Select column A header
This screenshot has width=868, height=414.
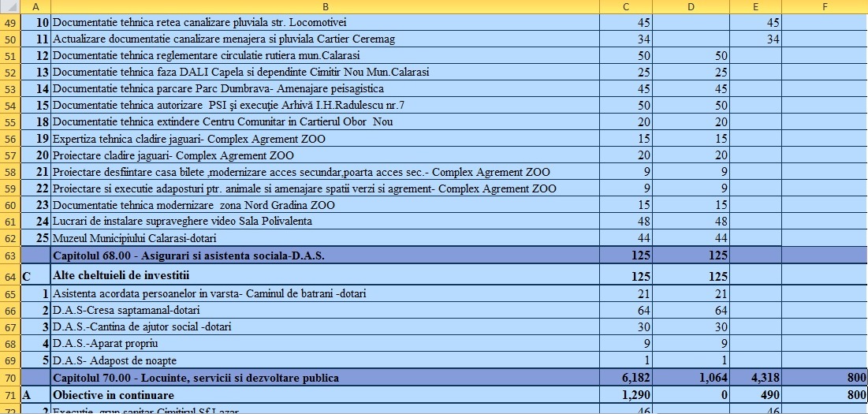tap(35, 6)
